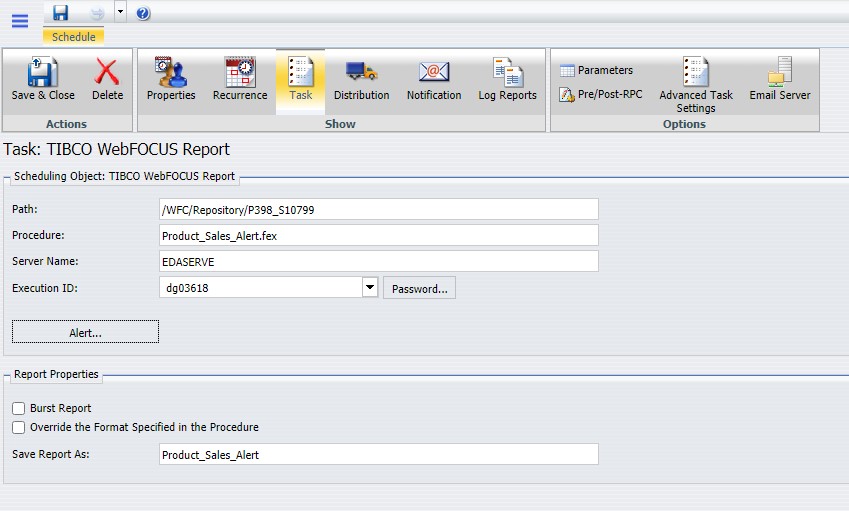Open Parameters in Options group
This screenshot has width=849, height=511.
[x=596, y=70]
